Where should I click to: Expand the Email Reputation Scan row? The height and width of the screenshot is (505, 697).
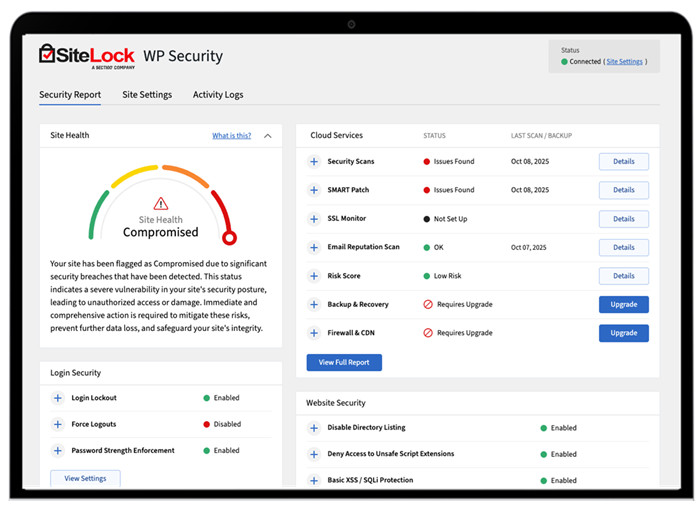point(314,247)
